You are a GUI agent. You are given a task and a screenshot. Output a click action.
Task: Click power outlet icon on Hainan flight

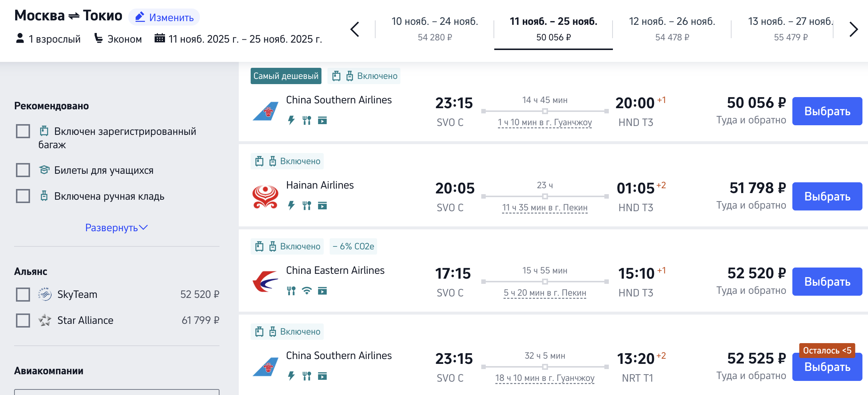[x=291, y=206]
